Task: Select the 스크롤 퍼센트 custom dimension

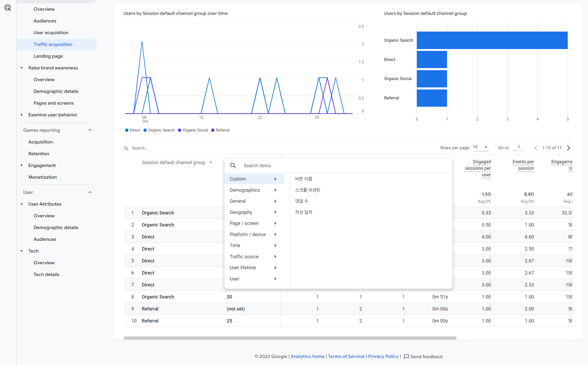Action: (308, 190)
